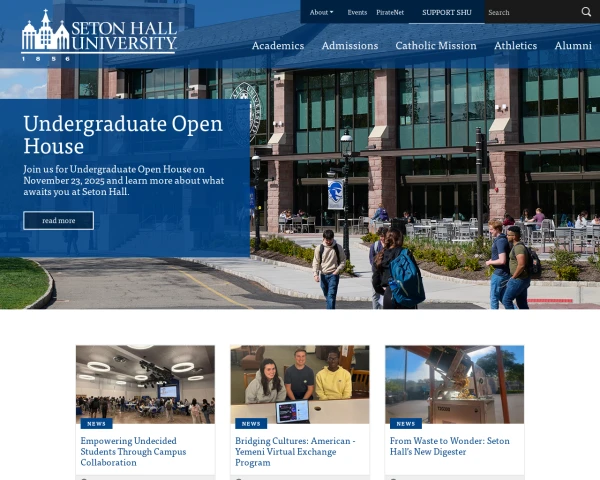Image resolution: width=600 pixels, height=480 pixels.
Task: Open the Academics menu
Action: tap(278, 46)
